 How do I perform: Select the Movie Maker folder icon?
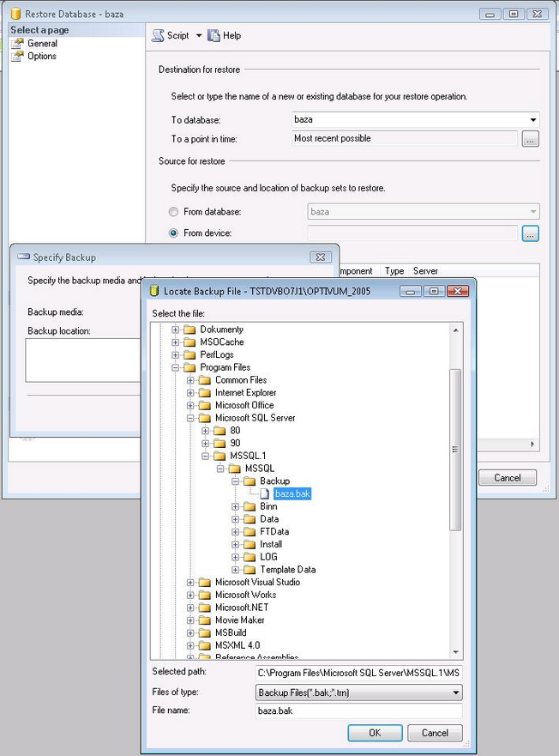pos(205,620)
